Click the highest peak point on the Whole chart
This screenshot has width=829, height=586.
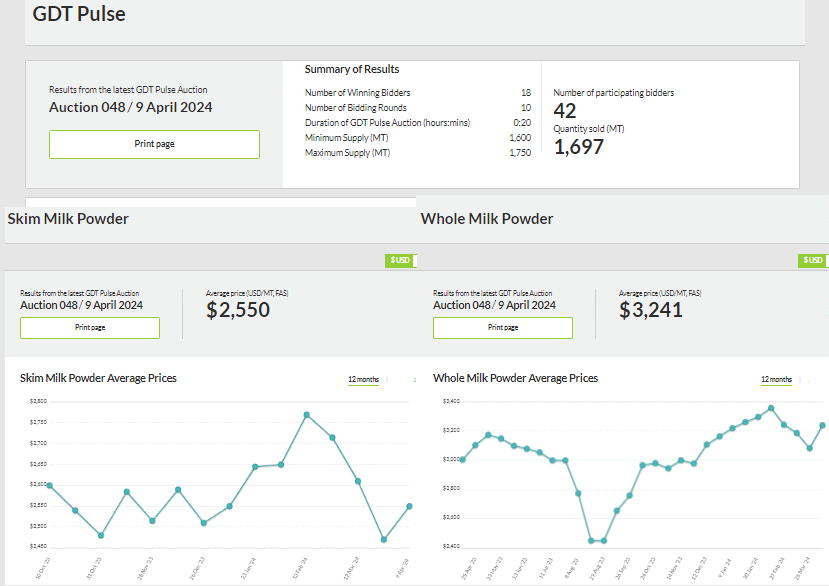(771, 408)
